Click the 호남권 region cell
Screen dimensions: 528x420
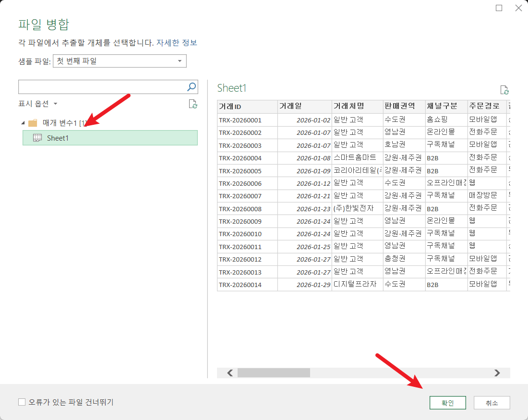pyautogui.click(x=404, y=145)
